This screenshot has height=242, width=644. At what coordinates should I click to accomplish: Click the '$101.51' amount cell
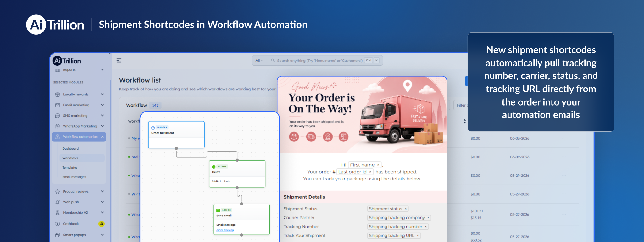(477, 211)
